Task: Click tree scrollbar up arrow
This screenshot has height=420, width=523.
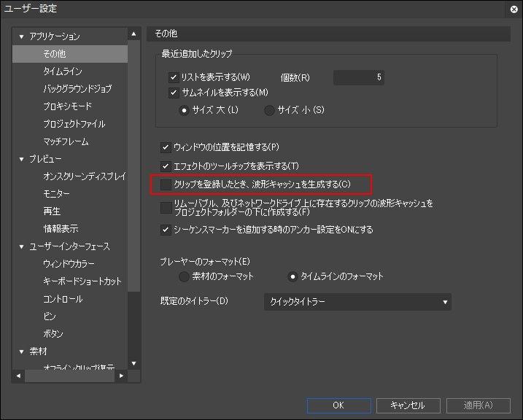Action: 133,34
